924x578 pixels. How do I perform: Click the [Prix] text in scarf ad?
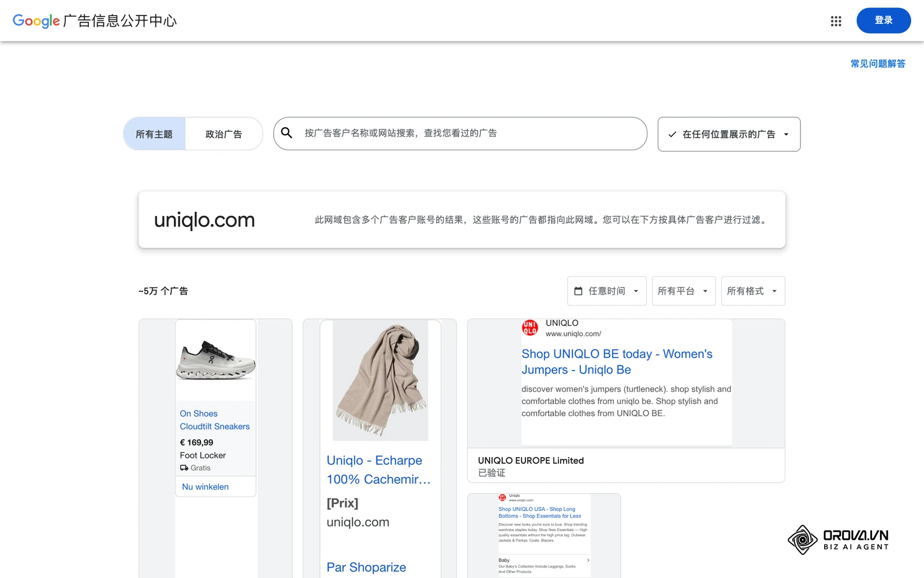342,503
